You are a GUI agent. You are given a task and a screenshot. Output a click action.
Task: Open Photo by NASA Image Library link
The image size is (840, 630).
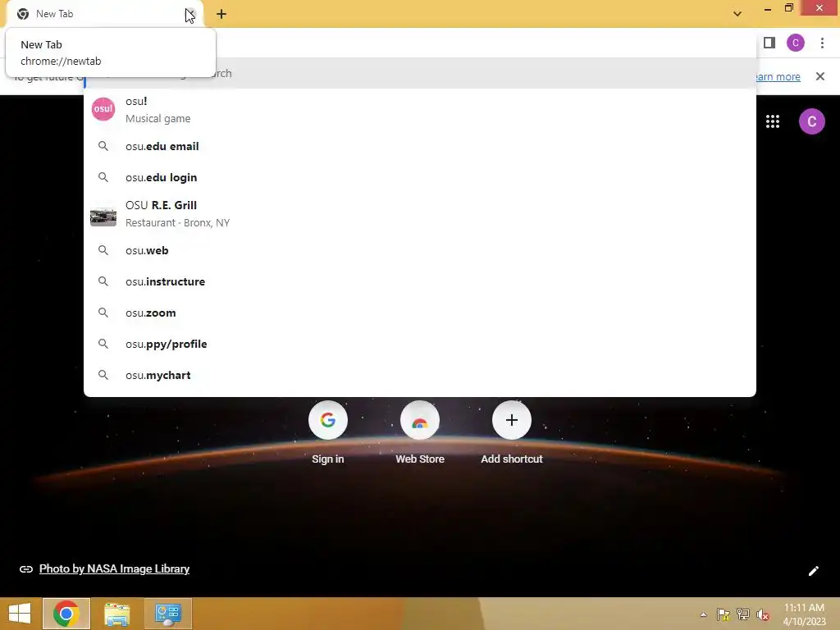pos(114,569)
